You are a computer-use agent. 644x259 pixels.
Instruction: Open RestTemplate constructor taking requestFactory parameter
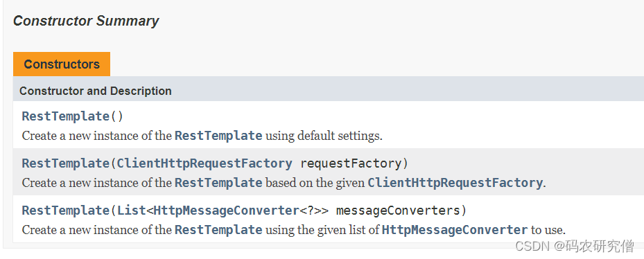click(x=66, y=163)
